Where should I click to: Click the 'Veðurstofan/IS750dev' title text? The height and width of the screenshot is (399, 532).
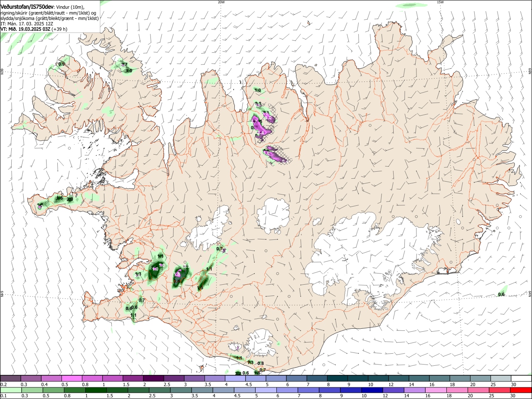(x=27, y=7)
